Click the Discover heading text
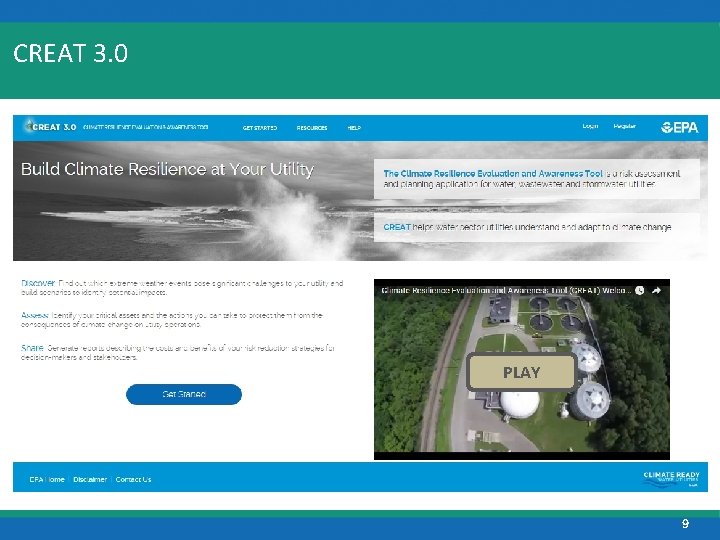The width and height of the screenshot is (720, 540). (38, 283)
